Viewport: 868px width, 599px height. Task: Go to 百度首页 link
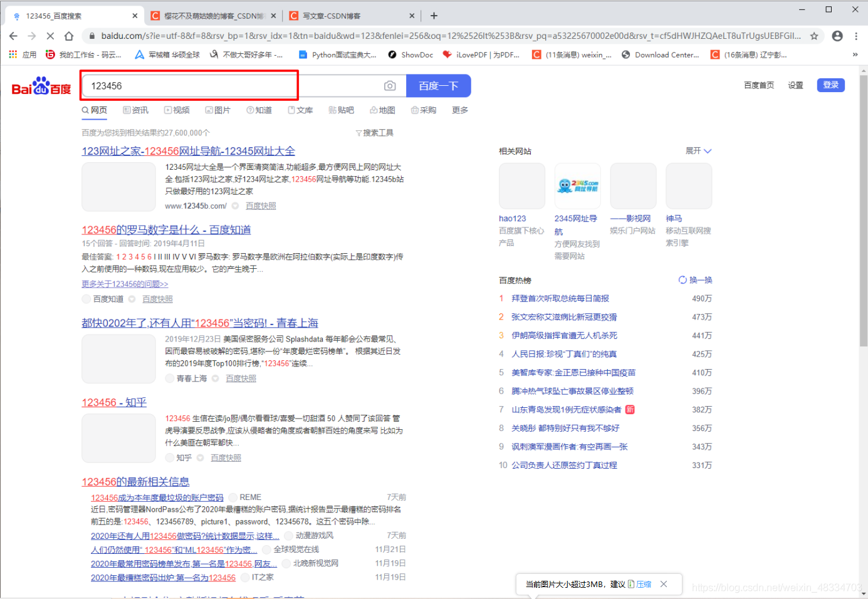[x=759, y=85]
